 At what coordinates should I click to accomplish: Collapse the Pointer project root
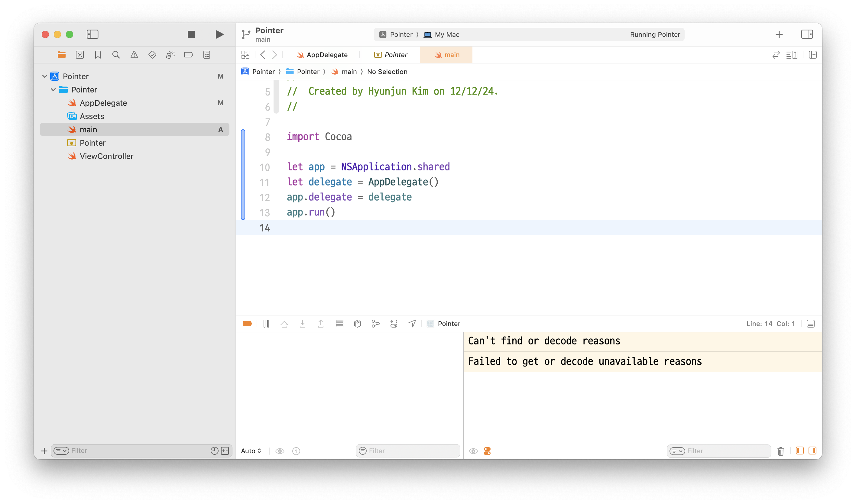tap(44, 76)
